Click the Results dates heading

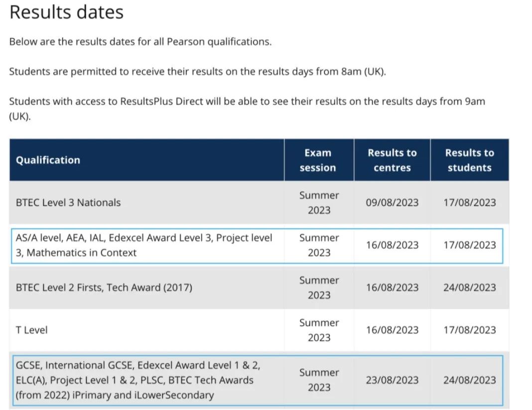point(67,12)
